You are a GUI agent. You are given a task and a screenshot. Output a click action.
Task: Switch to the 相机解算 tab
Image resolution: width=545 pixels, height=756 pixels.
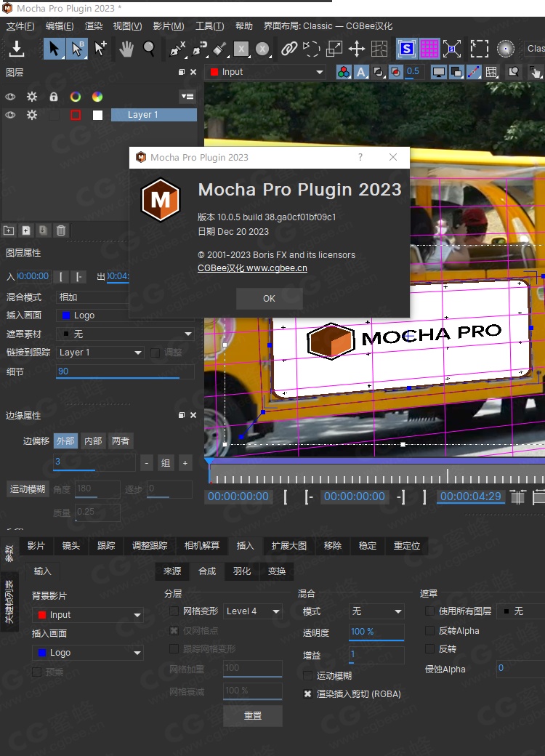(x=202, y=545)
